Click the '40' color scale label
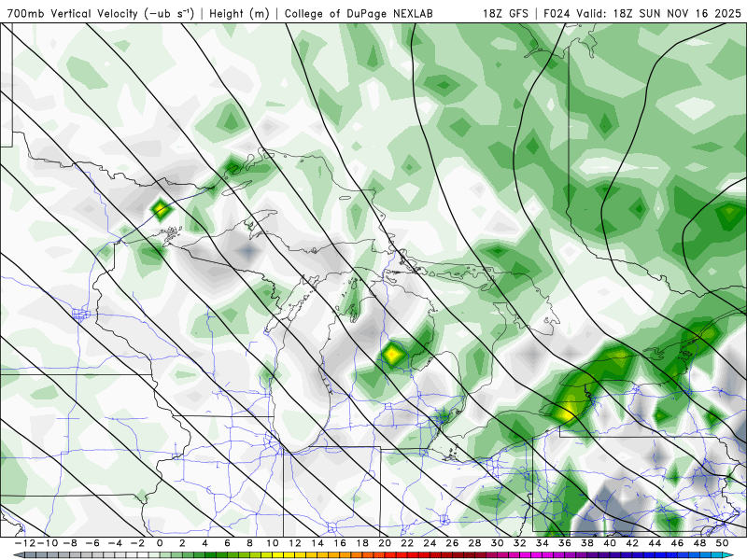The width and height of the screenshot is (747, 560). [610, 543]
